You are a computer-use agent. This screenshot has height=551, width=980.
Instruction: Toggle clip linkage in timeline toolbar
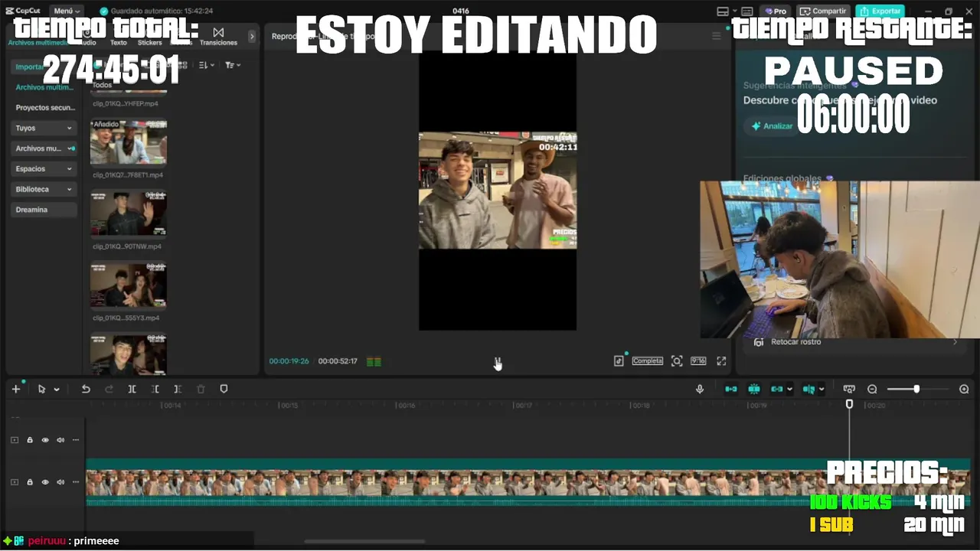pos(777,389)
